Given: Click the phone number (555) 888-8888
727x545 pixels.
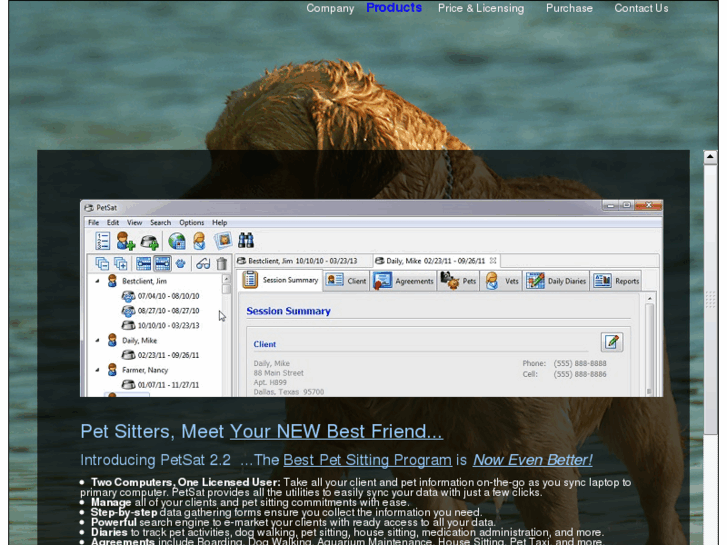Looking at the screenshot, I should [x=580, y=363].
